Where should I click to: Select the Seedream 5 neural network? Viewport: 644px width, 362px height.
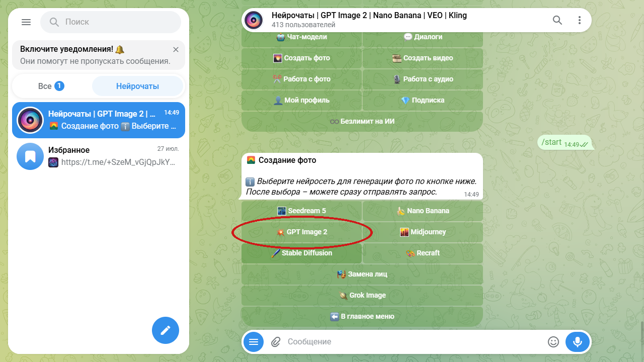(301, 211)
